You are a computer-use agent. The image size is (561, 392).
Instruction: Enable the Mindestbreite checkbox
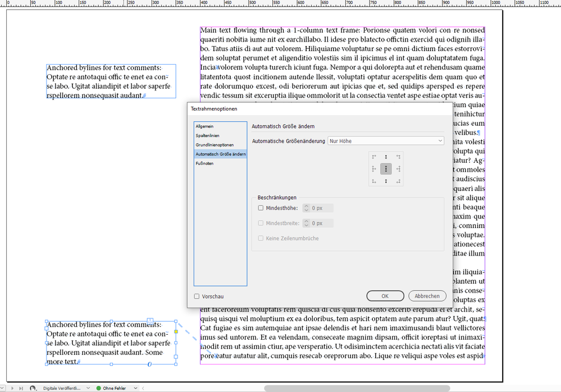[261, 223]
